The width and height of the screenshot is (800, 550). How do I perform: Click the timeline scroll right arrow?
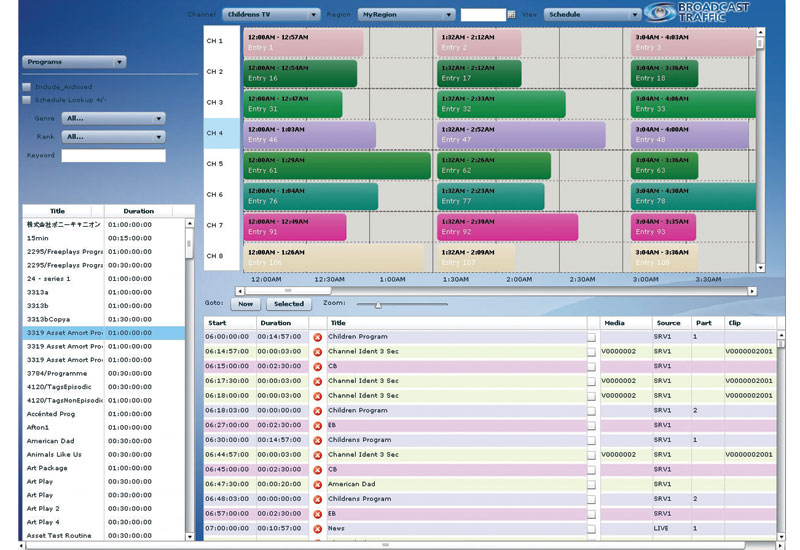click(752, 291)
